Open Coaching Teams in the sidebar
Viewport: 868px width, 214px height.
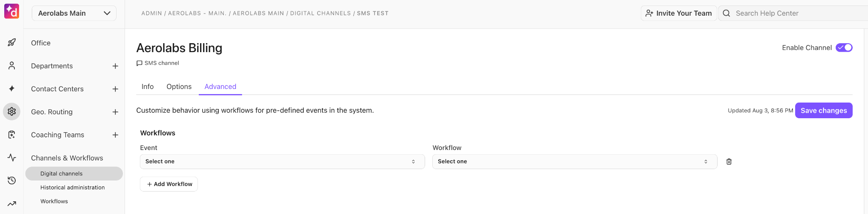58,135
